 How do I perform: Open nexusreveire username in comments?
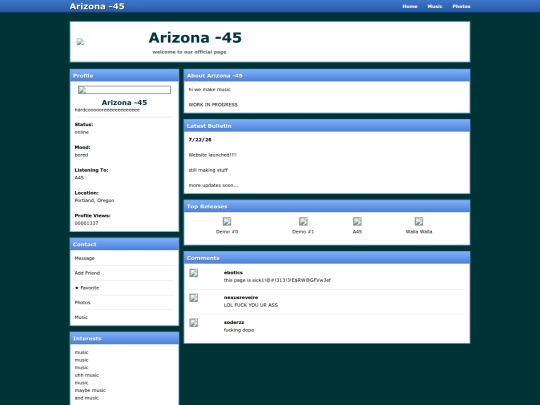[x=241, y=297]
